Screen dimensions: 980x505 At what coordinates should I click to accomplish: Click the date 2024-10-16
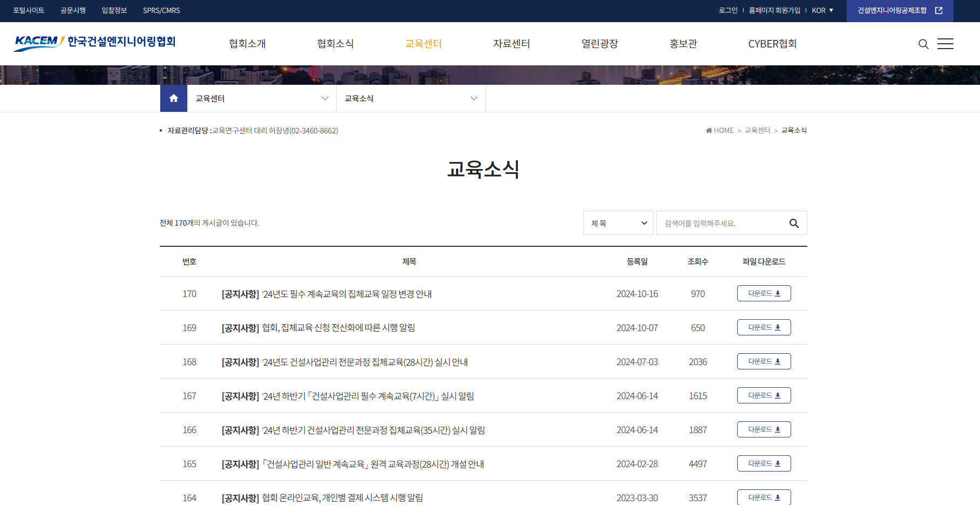point(637,294)
